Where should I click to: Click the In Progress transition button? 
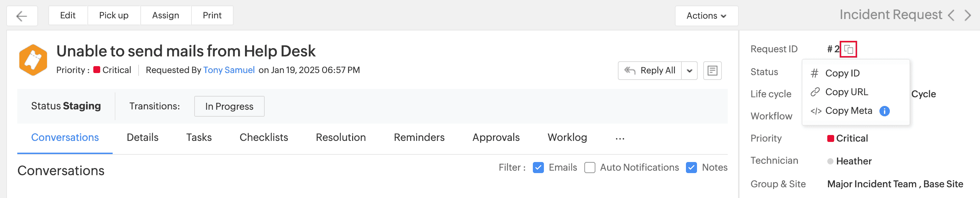click(x=229, y=106)
